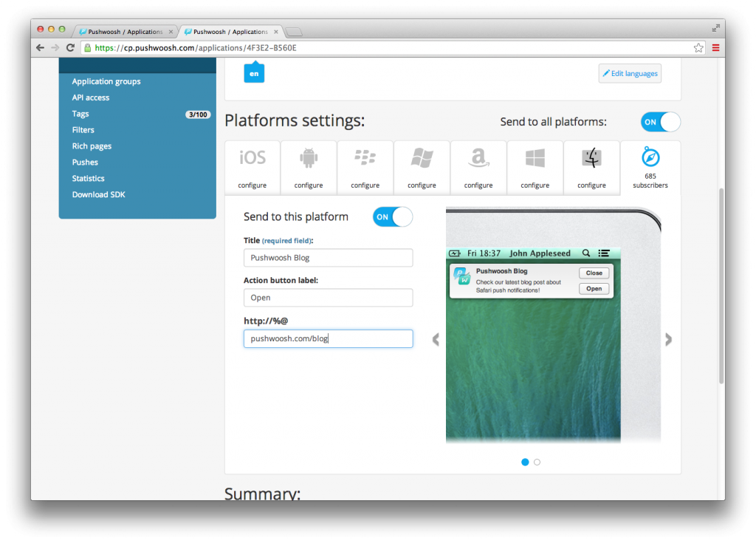Open Filters in sidebar
This screenshot has height=543, width=756.
83,130
